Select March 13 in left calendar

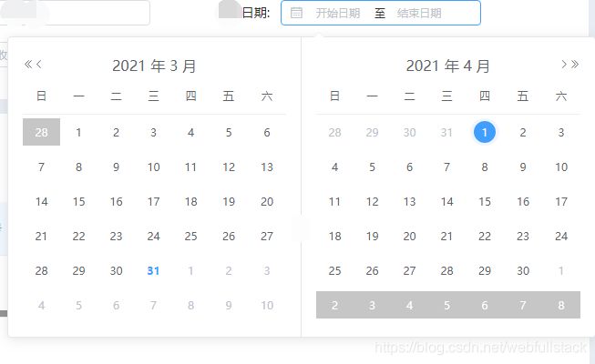point(267,167)
